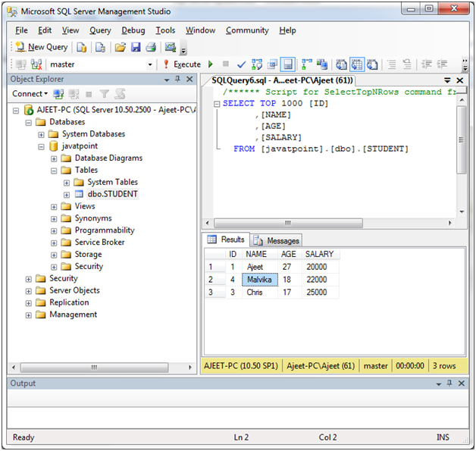476x451 pixels.
Task: Select the Management folder
Action: pos(74,315)
